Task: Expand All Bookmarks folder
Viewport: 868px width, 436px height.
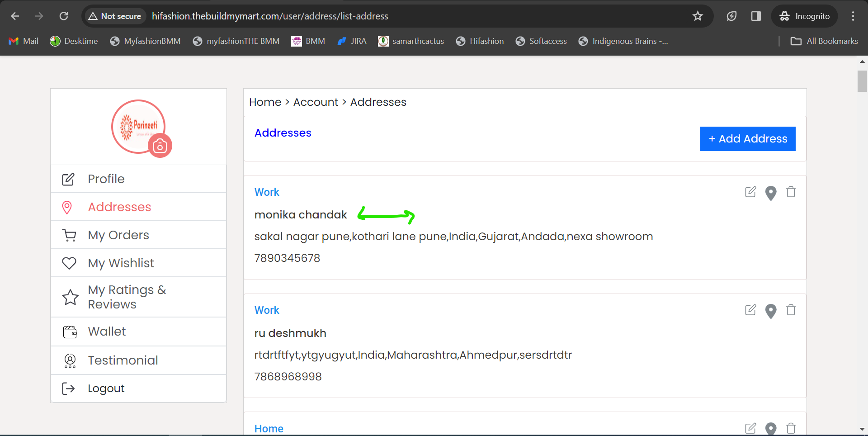Action: click(x=824, y=41)
